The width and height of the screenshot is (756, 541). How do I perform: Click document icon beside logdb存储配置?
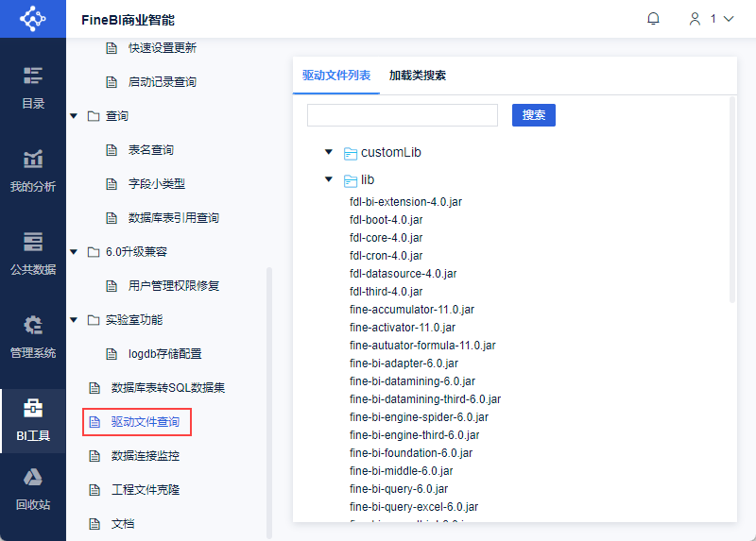(112, 354)
